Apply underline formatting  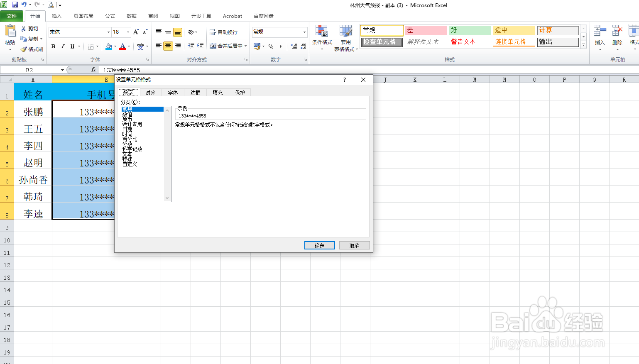point(72,46)
